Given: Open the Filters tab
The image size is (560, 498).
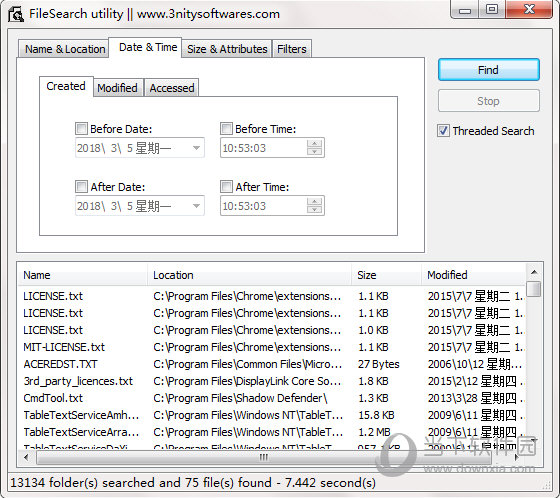Looking at the screenshot, I should [x=292, y=49].
